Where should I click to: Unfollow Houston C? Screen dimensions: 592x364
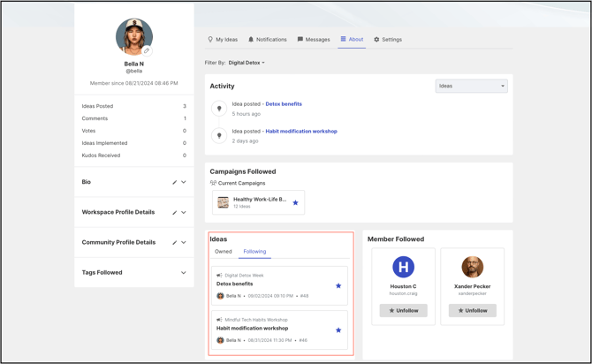(x=403, y=310)
